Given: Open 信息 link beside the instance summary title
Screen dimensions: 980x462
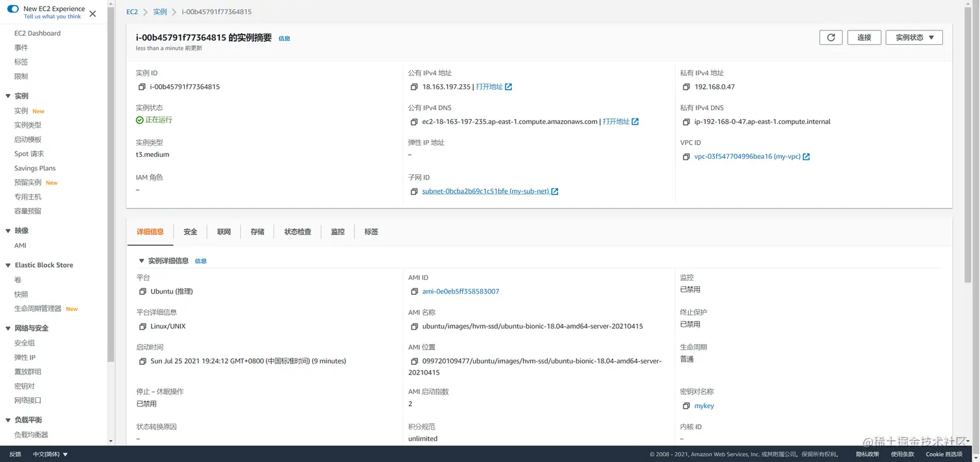Looking at the screenshot, I should (x=284, y=39).
